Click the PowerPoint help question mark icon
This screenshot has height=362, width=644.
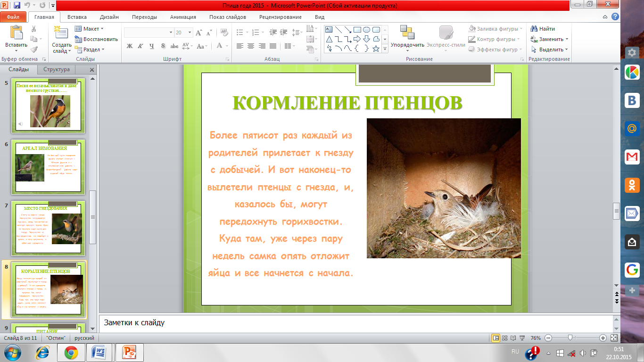615,16
